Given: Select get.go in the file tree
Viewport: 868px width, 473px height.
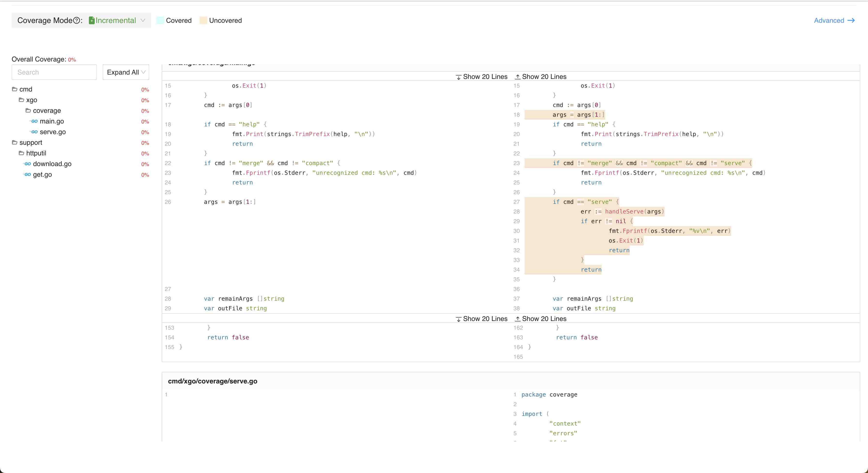Looking at the screenshot, I should coord(42,175).
